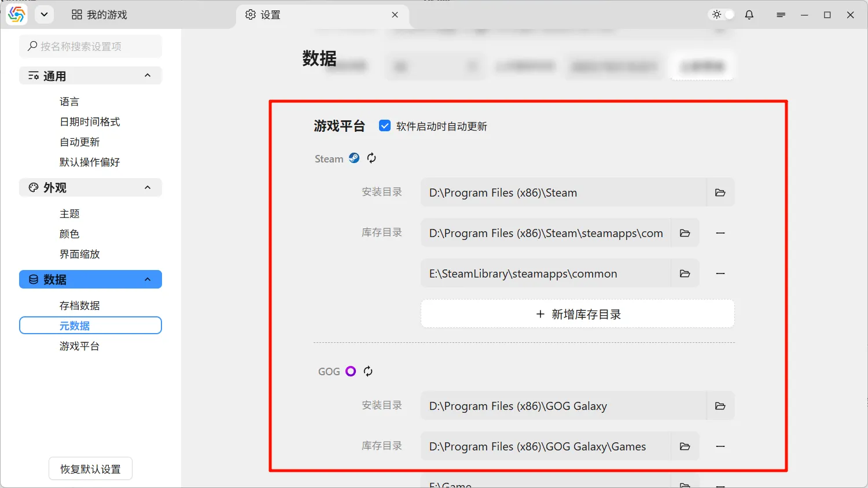868x488 pixels.
Task: Remove the E:\SteamLibrary library directory
Action: (x=720, y=273)
